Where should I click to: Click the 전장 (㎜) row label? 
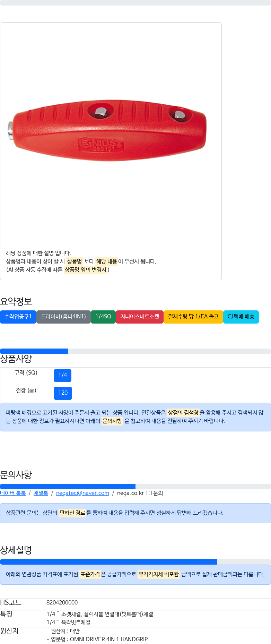click(26, 390)
